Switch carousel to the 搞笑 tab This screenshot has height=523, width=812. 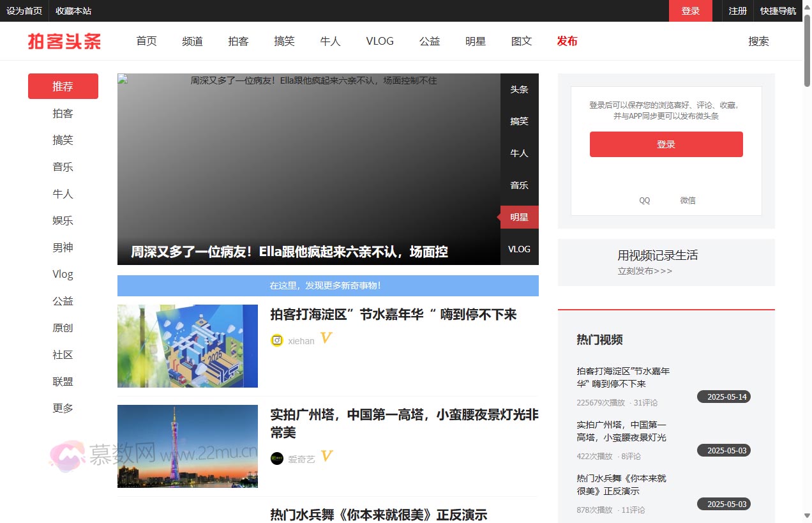tap(519, 121)
